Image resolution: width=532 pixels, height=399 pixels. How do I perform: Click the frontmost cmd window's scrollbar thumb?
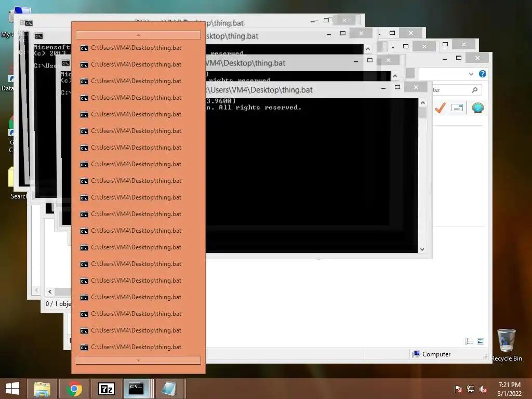(422, 112)
